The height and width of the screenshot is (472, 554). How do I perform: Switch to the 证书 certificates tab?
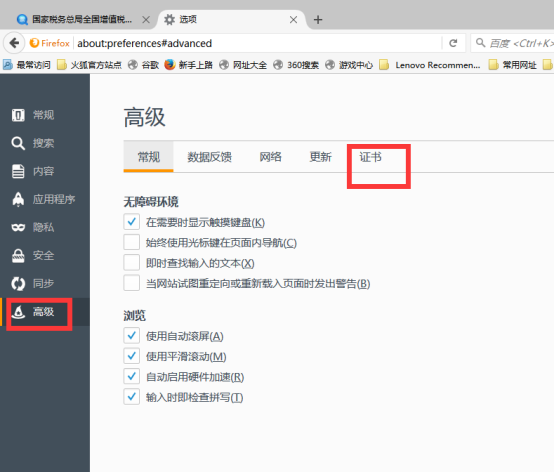click(x=371, y=157)
